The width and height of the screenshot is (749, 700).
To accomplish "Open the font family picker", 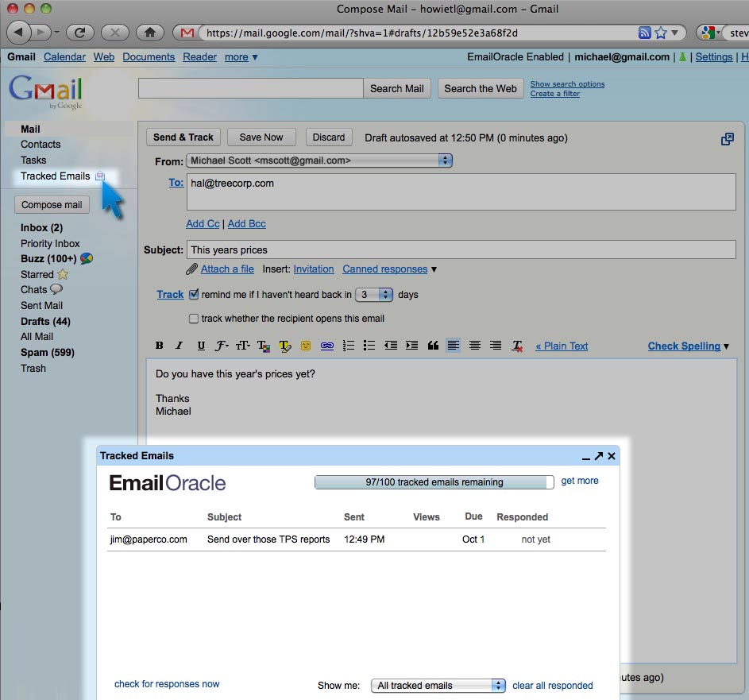I will [221, 346].
